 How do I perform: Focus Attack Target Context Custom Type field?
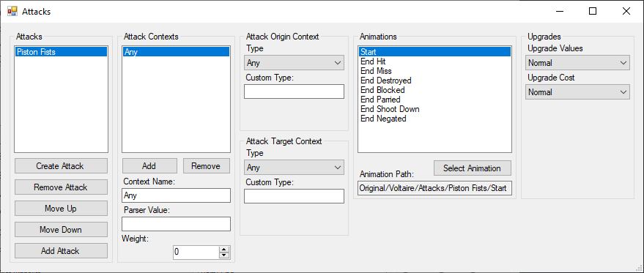(x=294, y=196)
